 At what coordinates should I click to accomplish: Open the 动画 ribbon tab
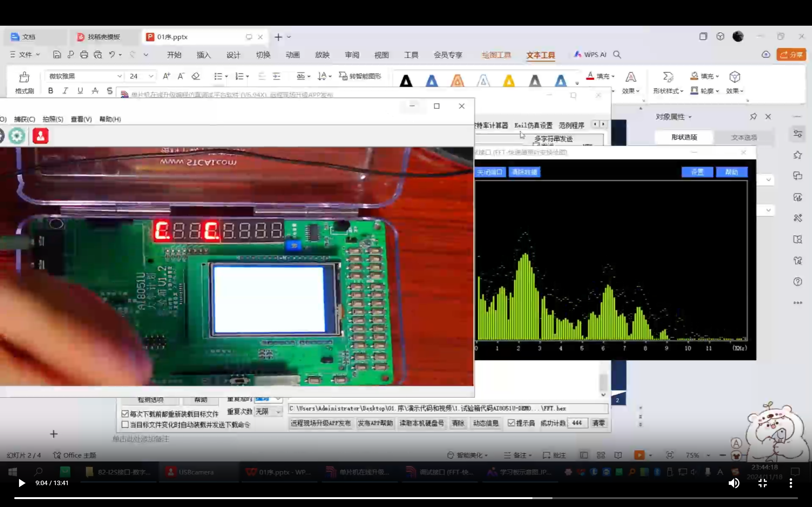pos(292,55)
